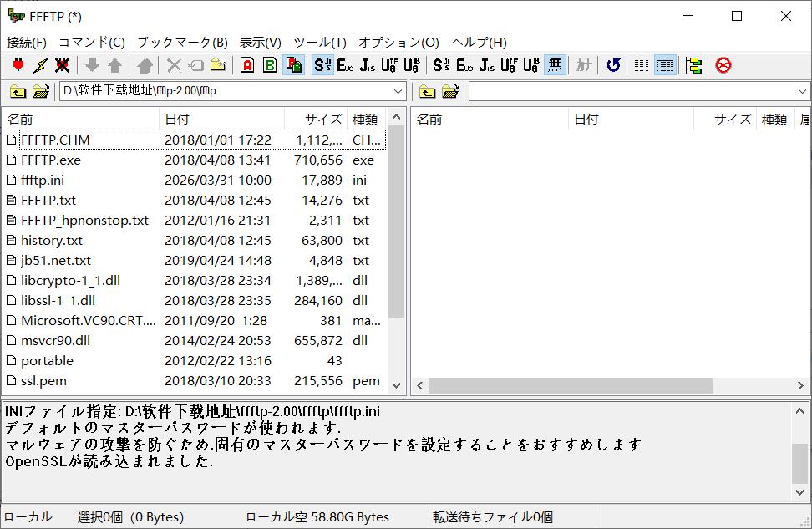
Task: Click the red plug Connect icon
Action: [18, 65]
